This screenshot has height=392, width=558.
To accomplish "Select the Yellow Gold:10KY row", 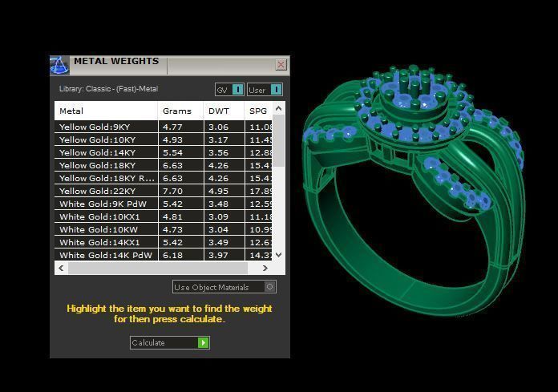I will tap(164, 139).
